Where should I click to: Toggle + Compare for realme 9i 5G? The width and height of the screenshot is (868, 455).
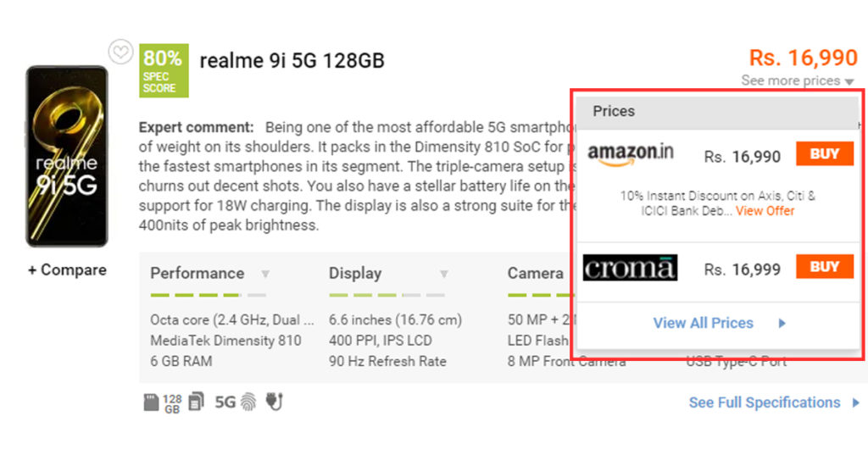pyautogui.click(x=67, y=270)
